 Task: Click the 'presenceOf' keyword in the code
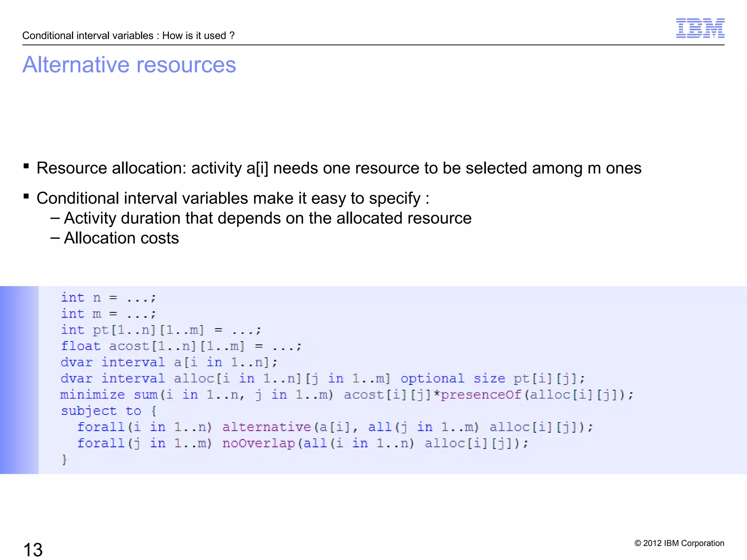[481, 395]
